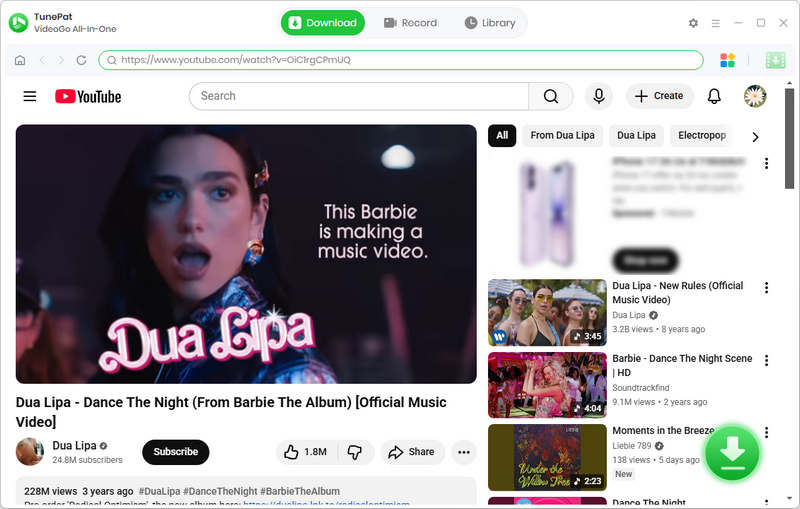Image resolution: width=800 pixels, height=509 pixels.
Task: Click the main video player
Action: (x=246, y=254)
